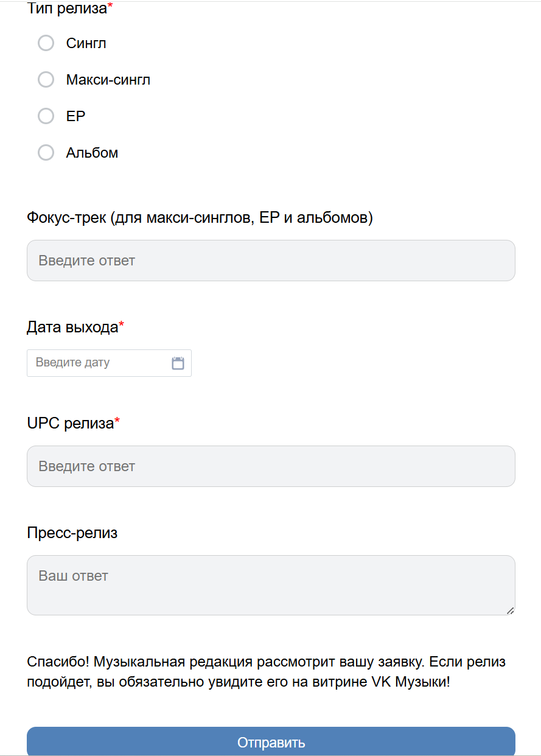Viewport: 541px width, 756px height.
Task: Focus the Фокус-трек answer field
Action: [x=271, y=261]
